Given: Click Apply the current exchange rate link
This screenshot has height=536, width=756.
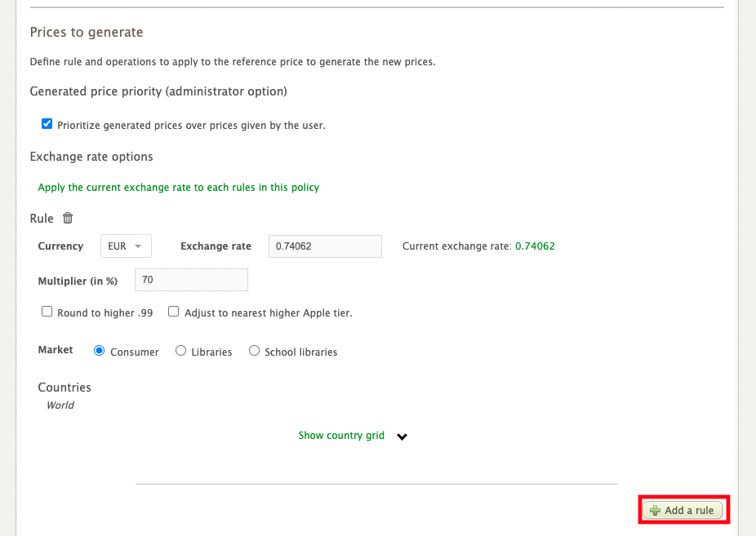Looking at the screenshot, I should coord(179,188).
